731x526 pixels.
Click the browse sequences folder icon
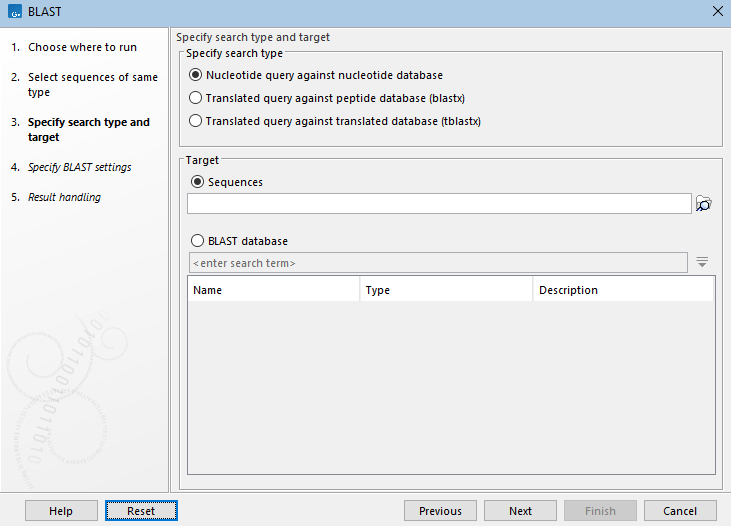[x=704, y=204]
